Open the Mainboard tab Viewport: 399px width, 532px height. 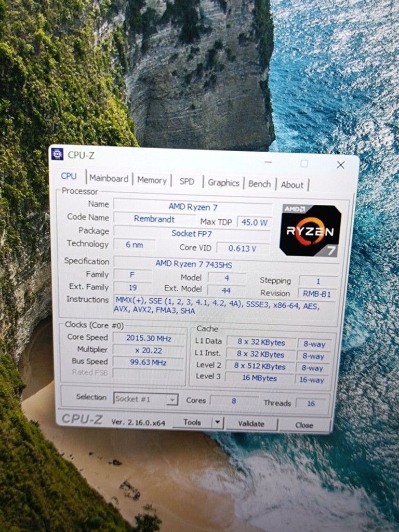pyautogui.click(x=109, y=179)
